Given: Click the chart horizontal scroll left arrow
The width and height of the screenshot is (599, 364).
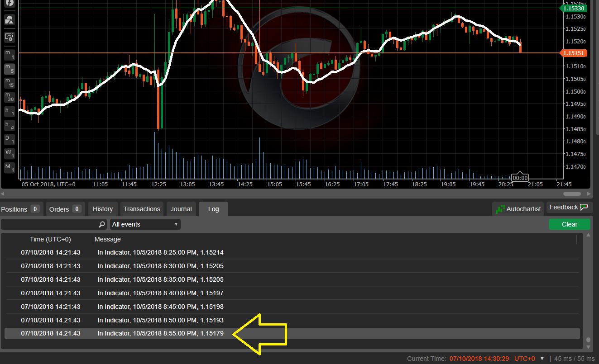Looking at the screenshot, I should point(3,194).
